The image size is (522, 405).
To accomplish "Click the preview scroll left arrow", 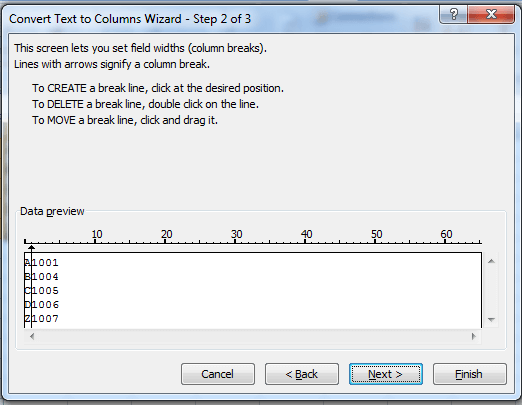I will tap(32, 336).
